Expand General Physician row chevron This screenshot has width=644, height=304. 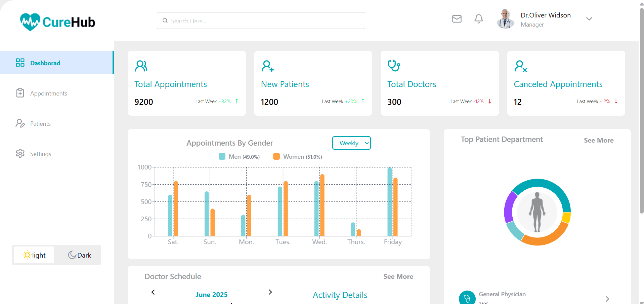(x=607, y=299)
